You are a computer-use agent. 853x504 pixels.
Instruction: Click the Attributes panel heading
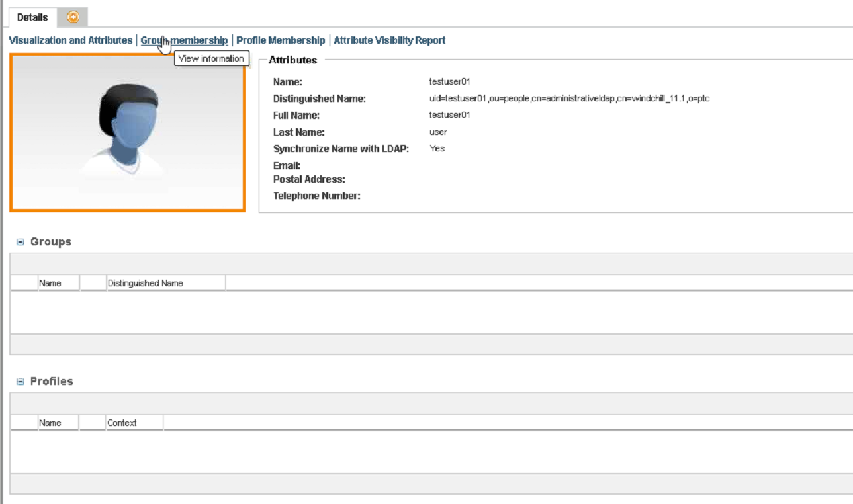point(292,60)
